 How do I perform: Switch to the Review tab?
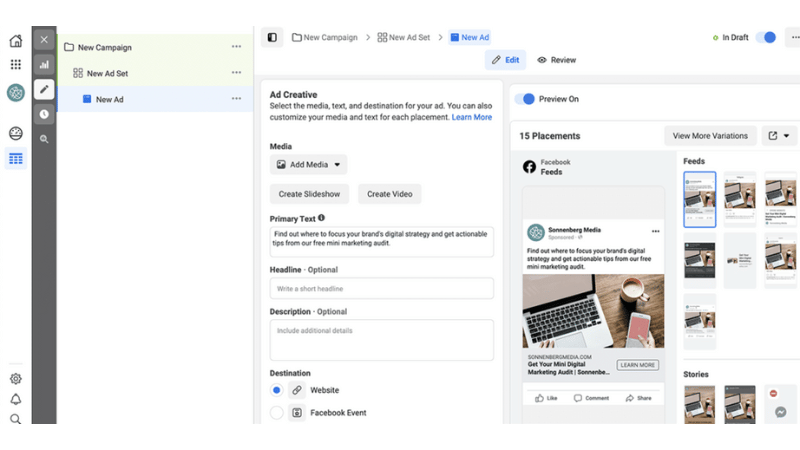(557, 60)
